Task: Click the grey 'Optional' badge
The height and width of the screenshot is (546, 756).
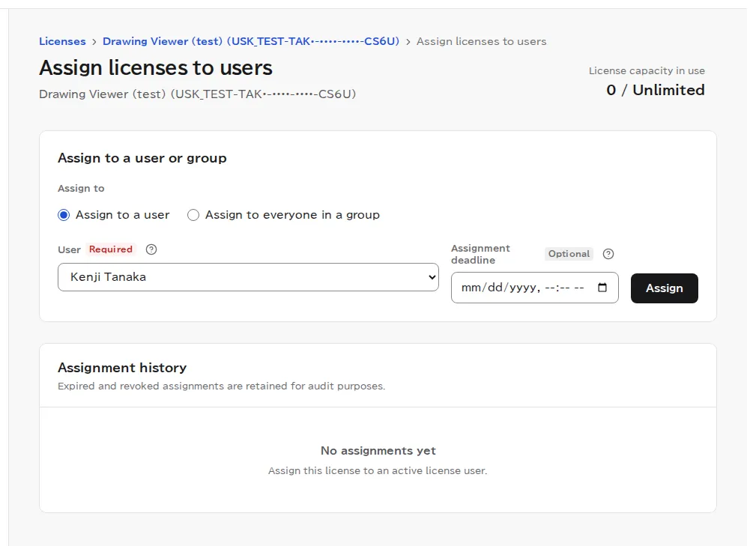Action: pos(569,254)
